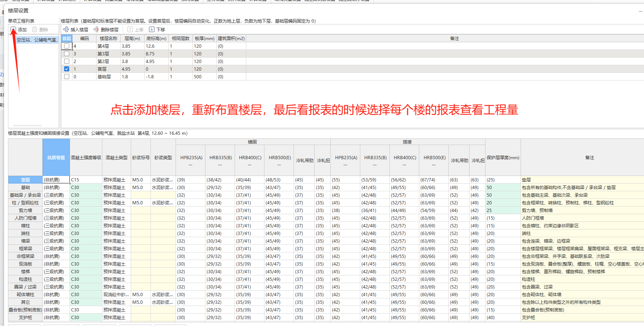Click the 添加 add project button

click(19, 30)
